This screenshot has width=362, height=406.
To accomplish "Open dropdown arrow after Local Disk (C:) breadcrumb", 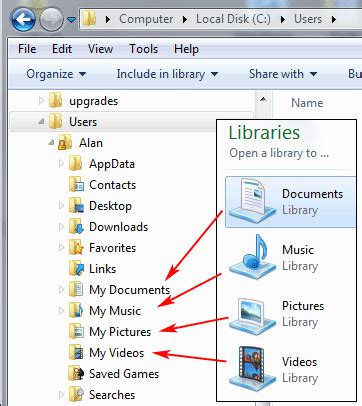I will click(x=283, y=19).
